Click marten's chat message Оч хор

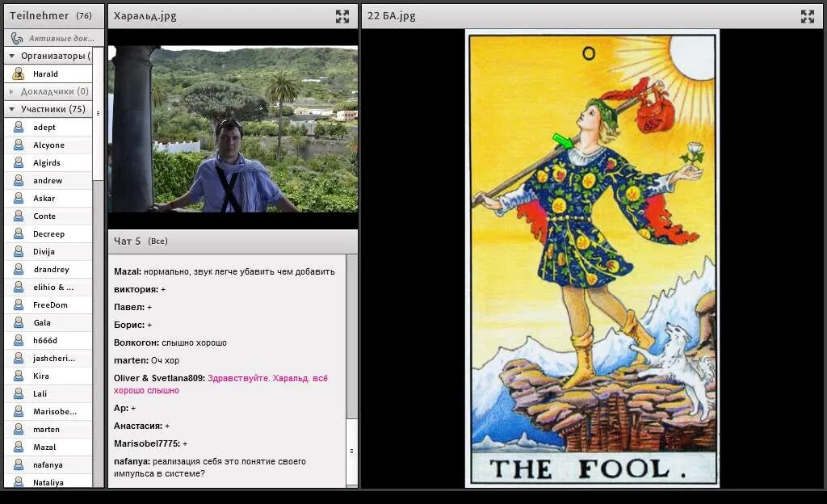pyautogui.click(x=147, y=360)
